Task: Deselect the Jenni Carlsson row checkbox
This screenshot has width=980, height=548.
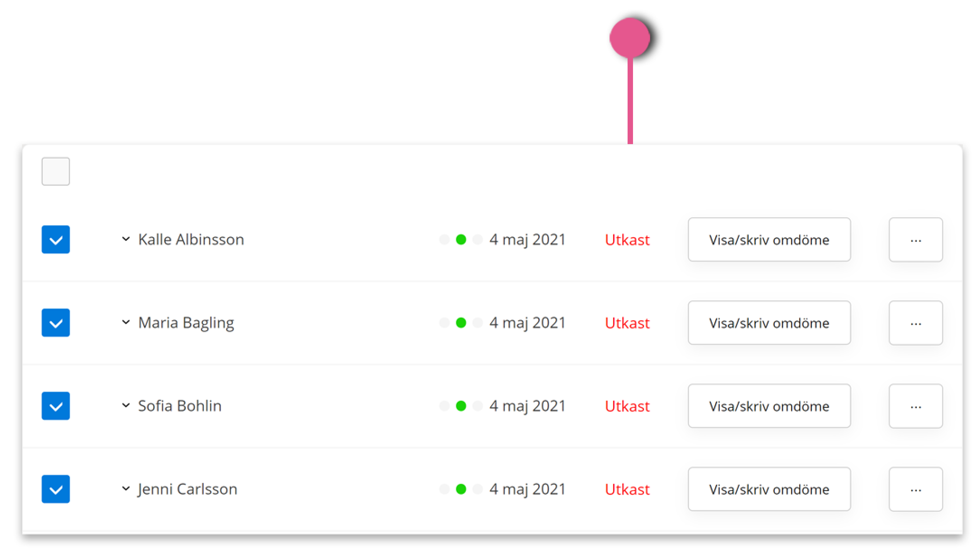Action: [x=56, y=489]
